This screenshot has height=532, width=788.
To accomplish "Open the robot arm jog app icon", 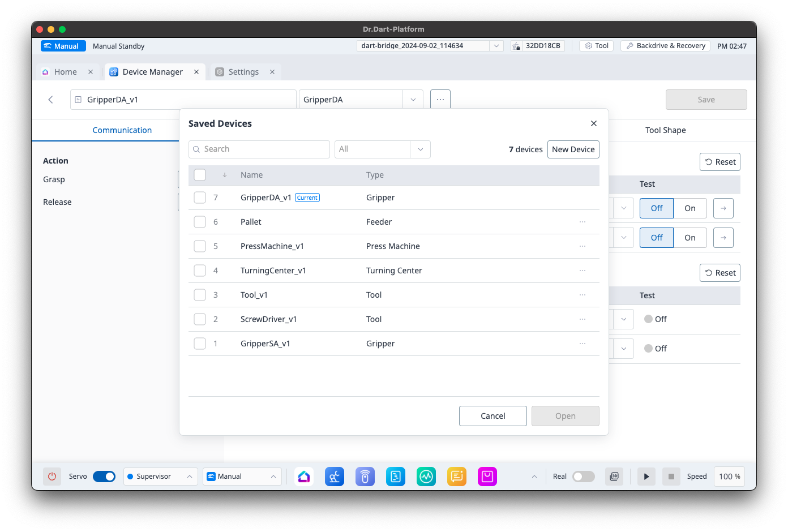I will [335, 477].
